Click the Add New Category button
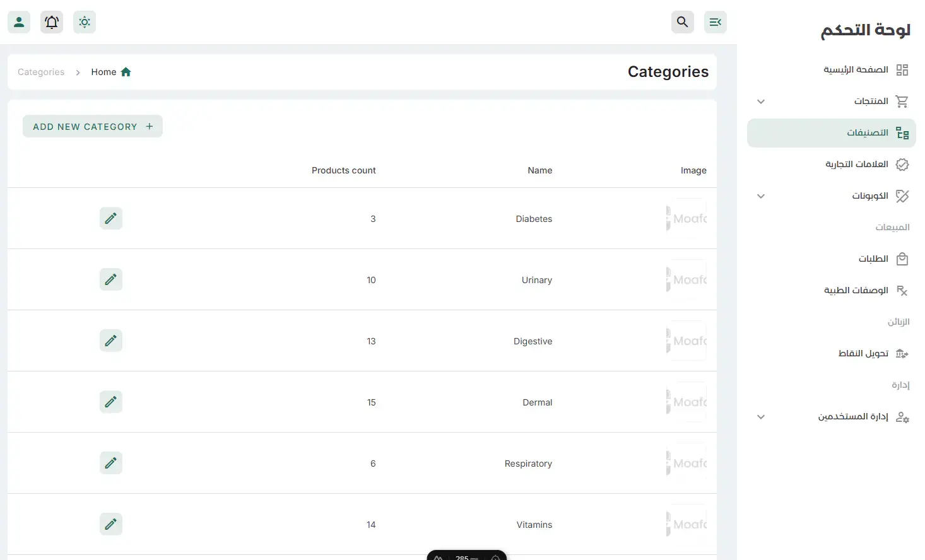The height and width of the screenshot is (560, 925). point(93,126)
